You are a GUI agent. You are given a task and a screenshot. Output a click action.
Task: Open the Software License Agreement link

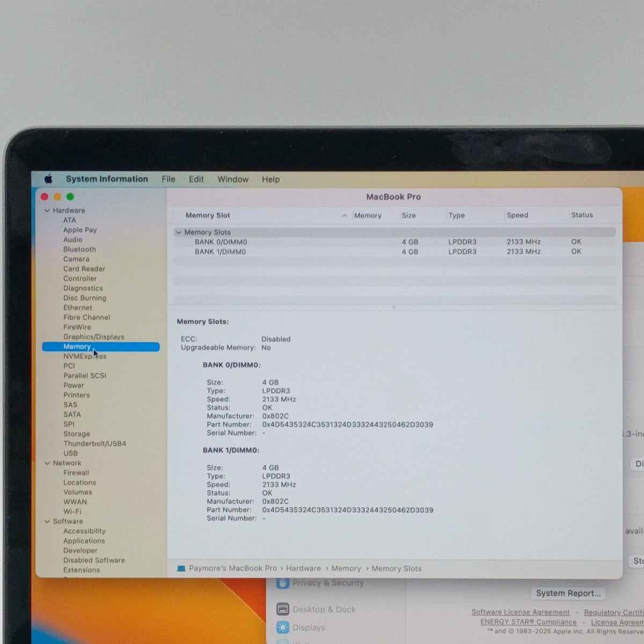pyautogui.click(x=521, y=612)
